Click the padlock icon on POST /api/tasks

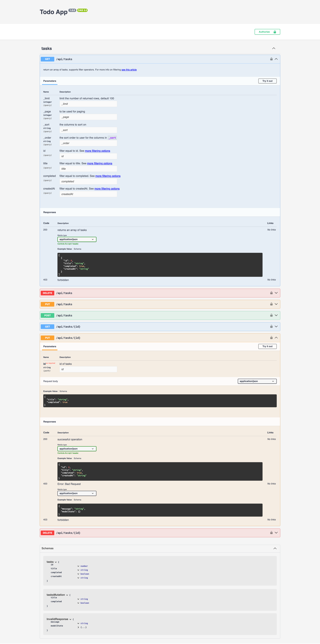271,315
